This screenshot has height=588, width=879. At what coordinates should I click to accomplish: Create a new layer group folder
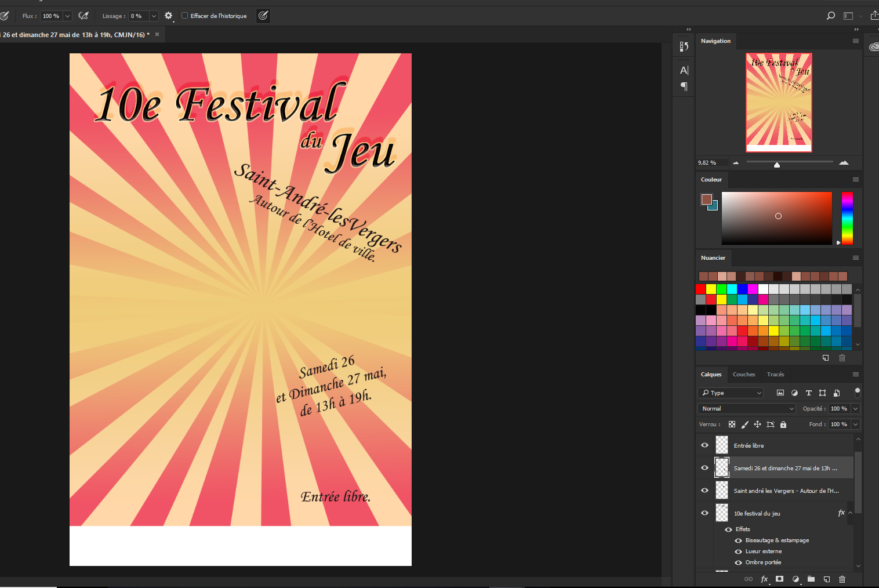pos(811,579)
